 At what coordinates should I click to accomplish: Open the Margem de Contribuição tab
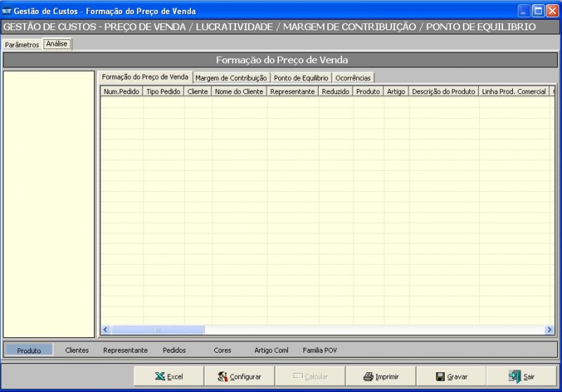pyautogui.click(x=231, y=78)
